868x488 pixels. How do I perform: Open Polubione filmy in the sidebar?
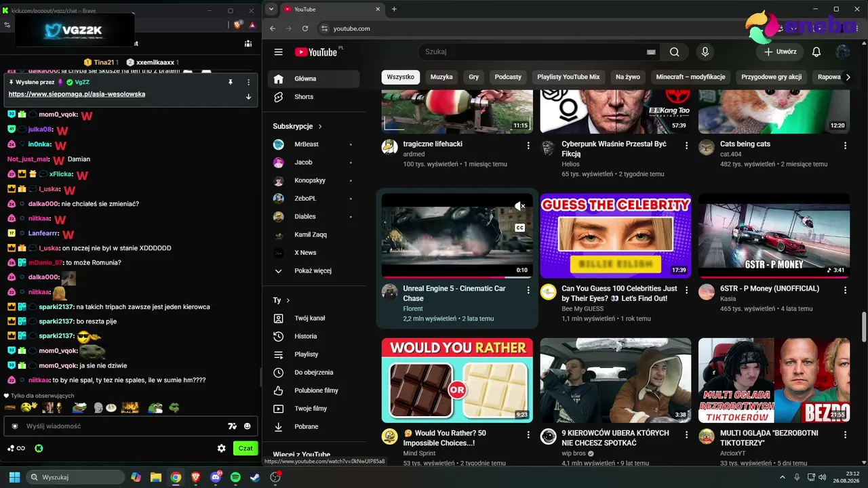[314, 390]
